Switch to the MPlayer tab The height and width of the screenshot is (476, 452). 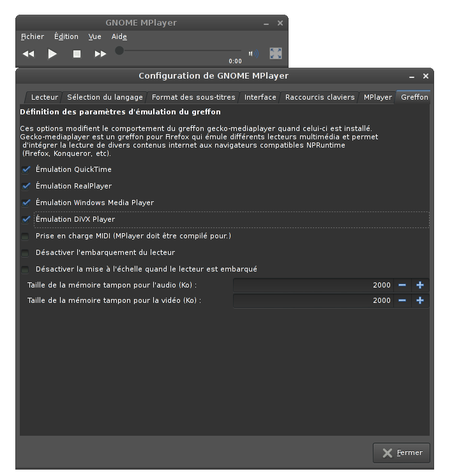tap(378, 97)
